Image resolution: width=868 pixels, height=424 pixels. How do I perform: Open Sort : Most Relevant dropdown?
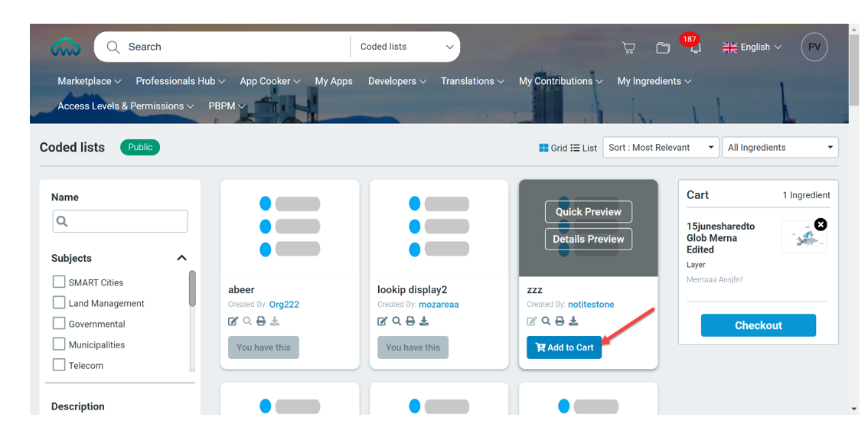[x=661, y=147]
